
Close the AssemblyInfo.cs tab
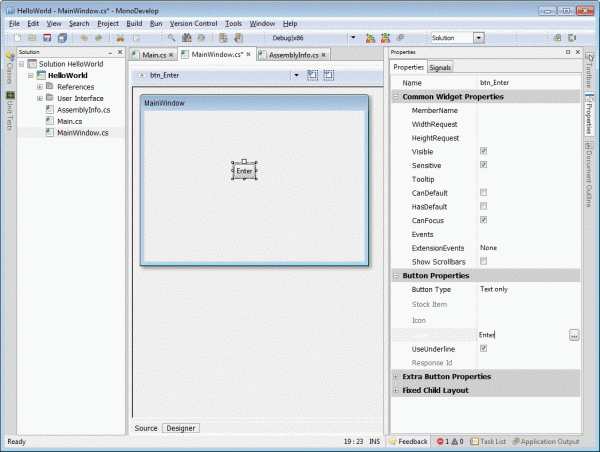(x=324, y=55)
